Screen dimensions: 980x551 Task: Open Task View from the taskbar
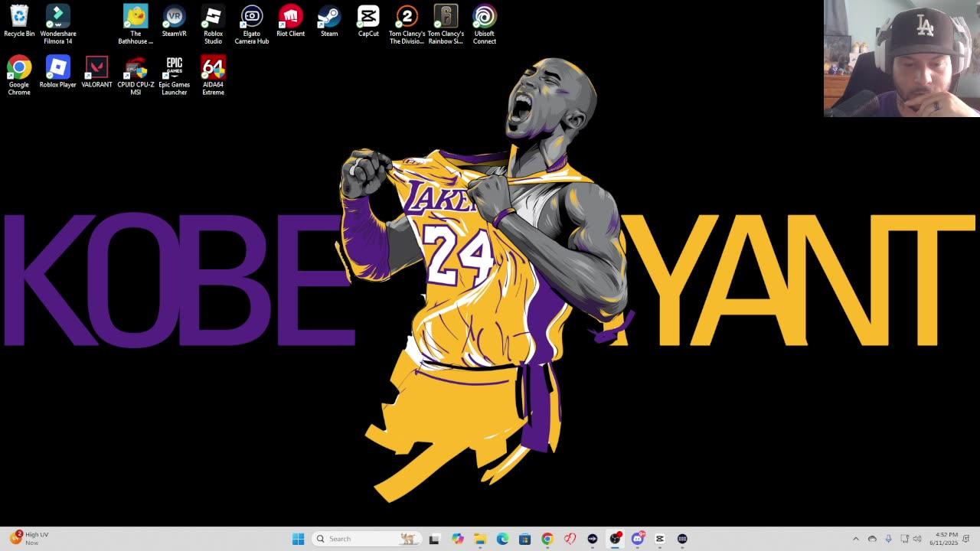pos(435,539)
